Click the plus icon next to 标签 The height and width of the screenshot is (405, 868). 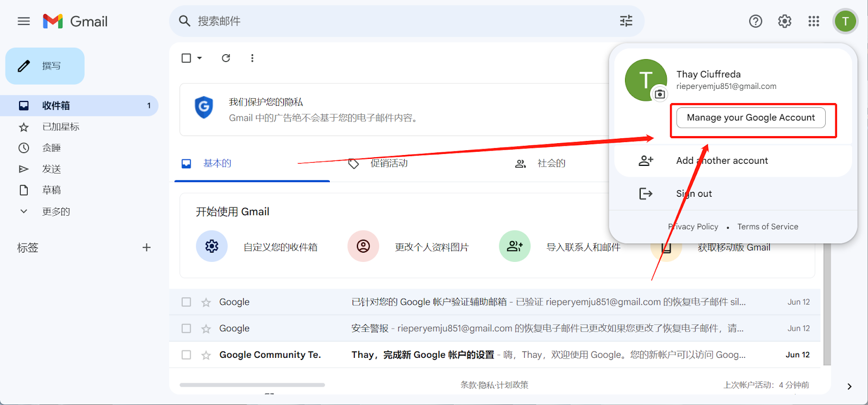click(x=146, y=247)
